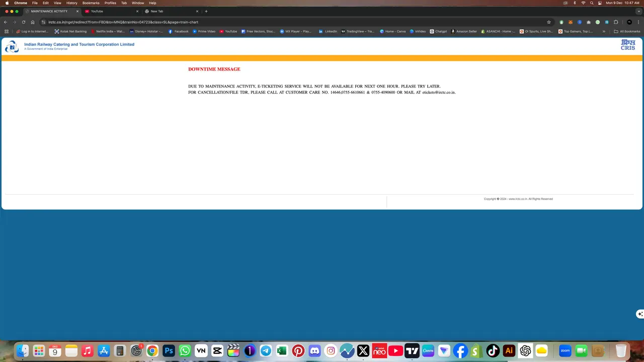Launch Photoshop from the dock
The height and width of the screenshot is (362, 644).
point(169,350)
